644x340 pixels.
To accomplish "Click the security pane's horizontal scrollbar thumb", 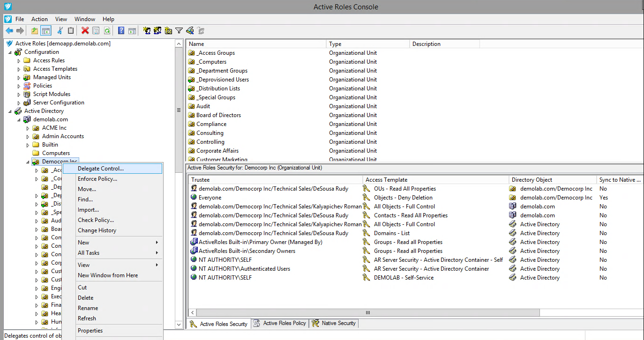I will coord(368,312).
